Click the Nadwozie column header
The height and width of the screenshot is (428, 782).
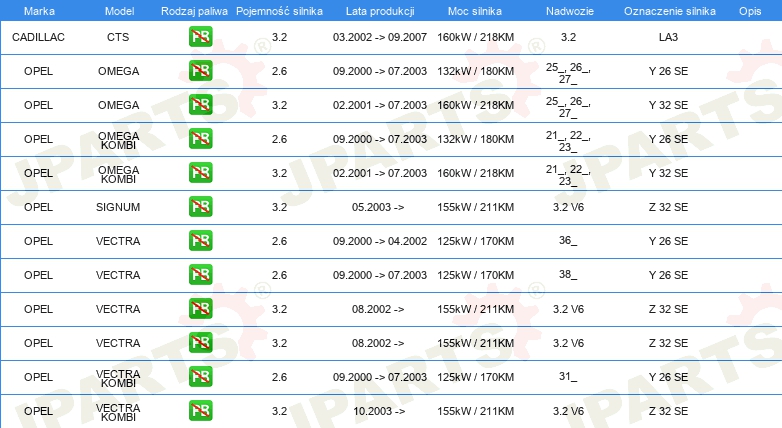coord(570,11)
